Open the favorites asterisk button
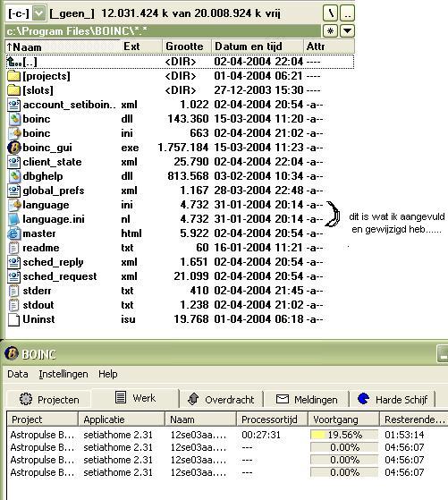Screen dimensions: 448x500 (x=330, y=31)
